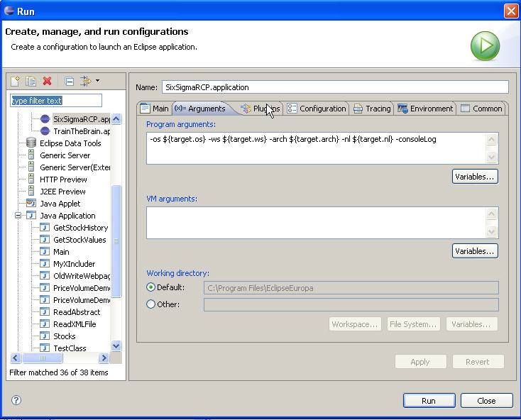The image size is (521, 420).
Task: Select the GetStockValues configuration
Action: (79, 240)
